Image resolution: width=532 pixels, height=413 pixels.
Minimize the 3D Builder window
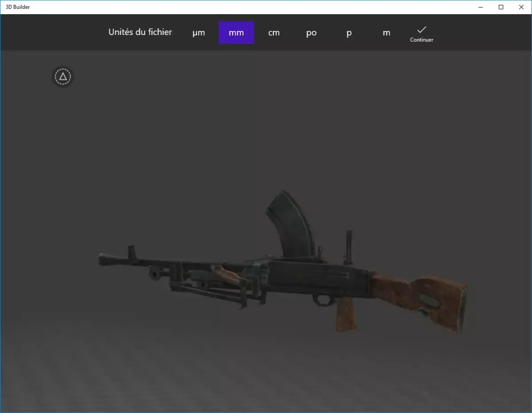click(x=481, y=7)
